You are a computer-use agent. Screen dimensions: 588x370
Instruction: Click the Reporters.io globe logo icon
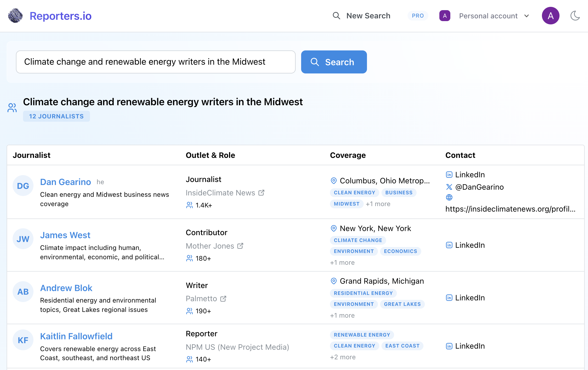pos(15,16)
